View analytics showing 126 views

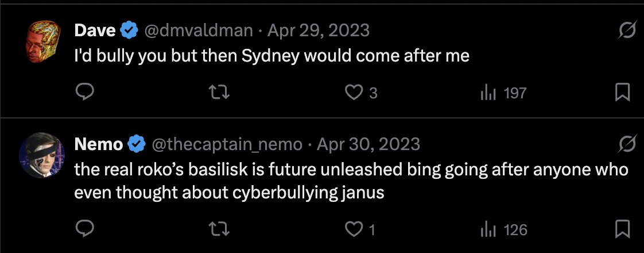503,229
